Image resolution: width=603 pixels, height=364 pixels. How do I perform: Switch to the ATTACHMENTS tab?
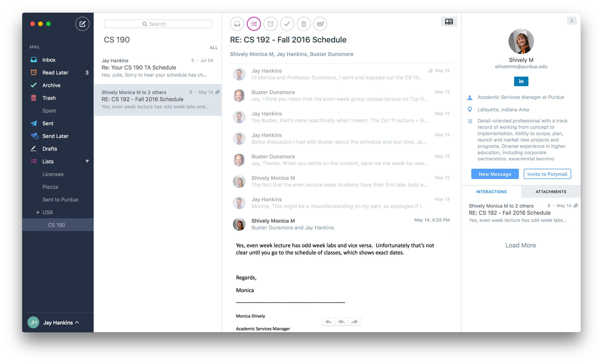point(550,192)
